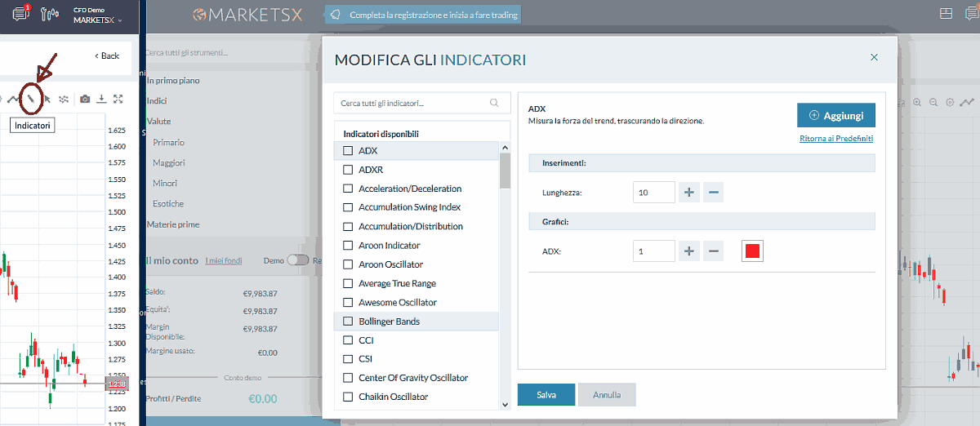Toggle the Demo/Real account switch
The height and width of the screenshot is (426, 980).
click(298, 260)
